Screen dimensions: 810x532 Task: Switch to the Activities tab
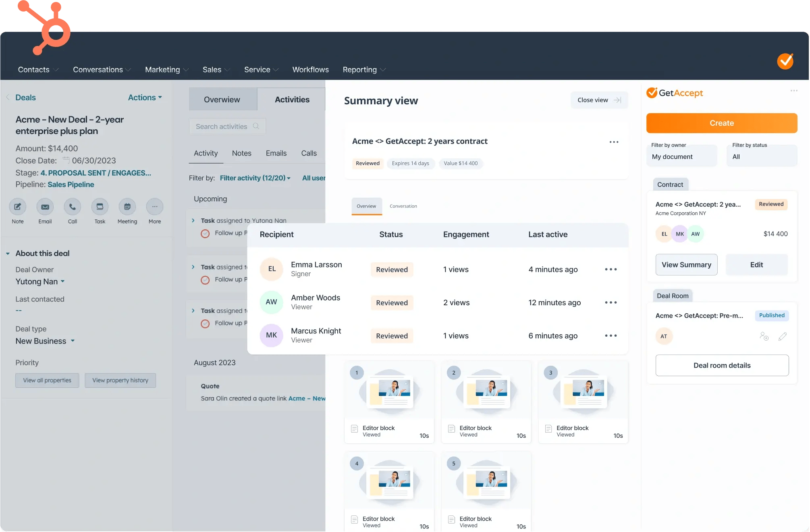click(292, 99)
